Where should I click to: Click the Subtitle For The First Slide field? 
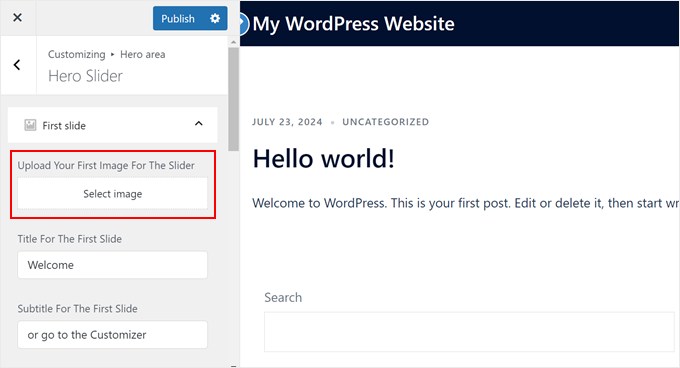(112, 335)
